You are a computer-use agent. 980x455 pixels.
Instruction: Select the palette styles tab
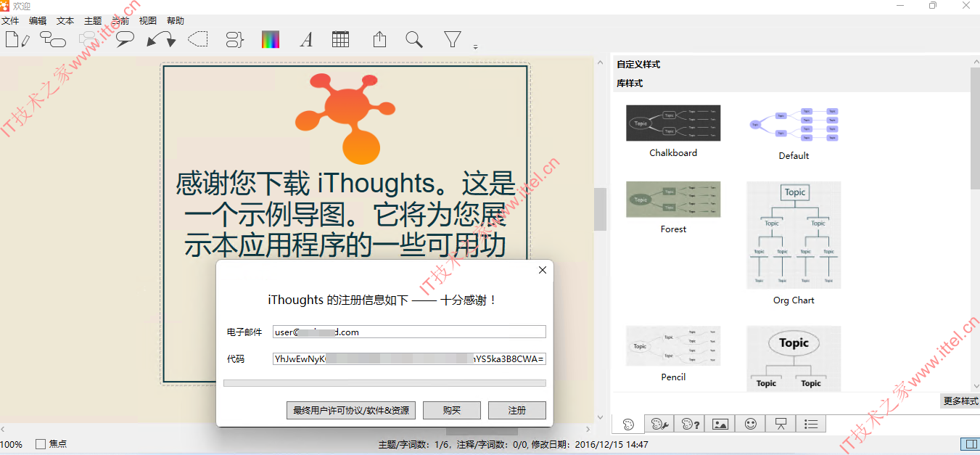pos(628,424)
